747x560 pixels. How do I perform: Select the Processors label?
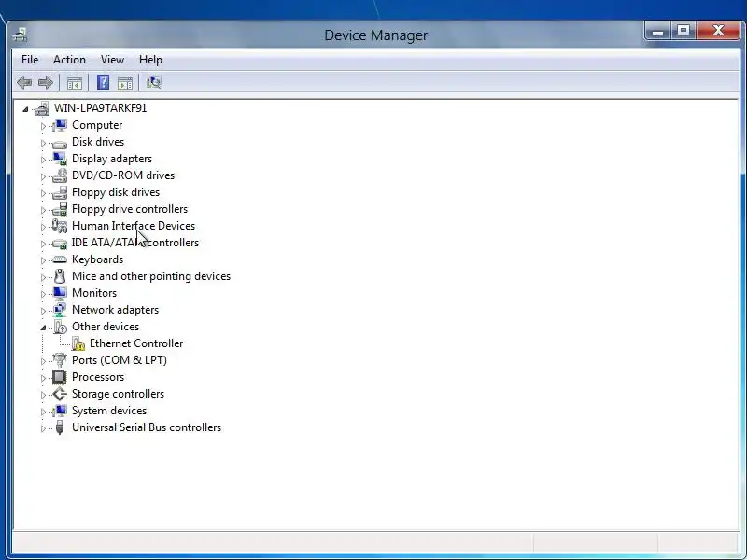click(x=98, y=377)
